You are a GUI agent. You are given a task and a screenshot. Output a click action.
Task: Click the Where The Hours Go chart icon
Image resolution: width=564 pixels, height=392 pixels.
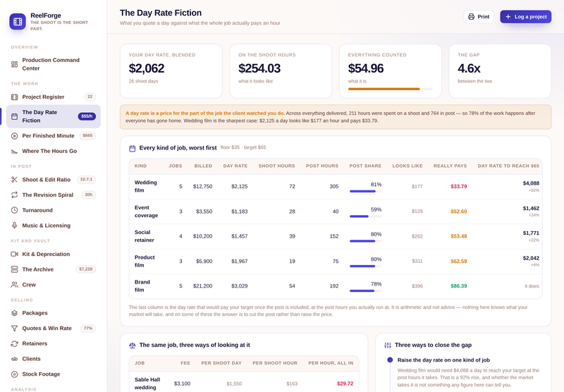click(14, 152)
